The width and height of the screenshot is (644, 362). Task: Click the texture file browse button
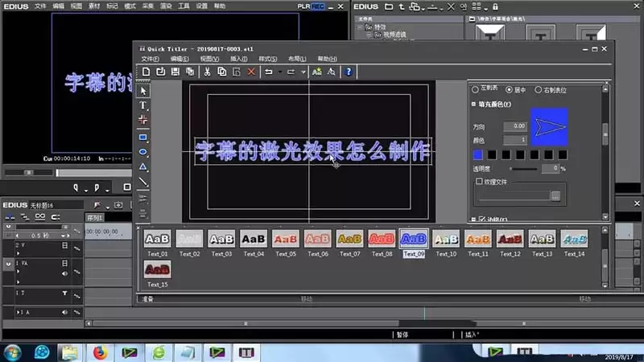pos(555,196)
